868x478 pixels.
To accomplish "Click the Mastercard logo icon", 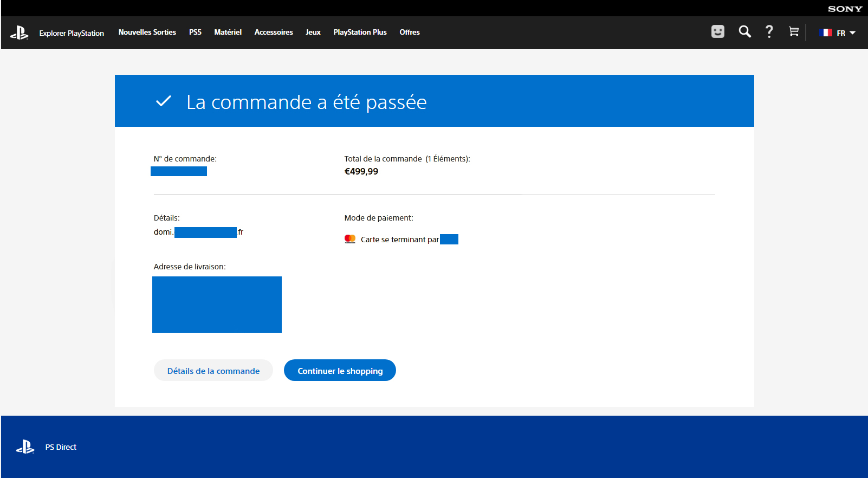I will (350, 239).
